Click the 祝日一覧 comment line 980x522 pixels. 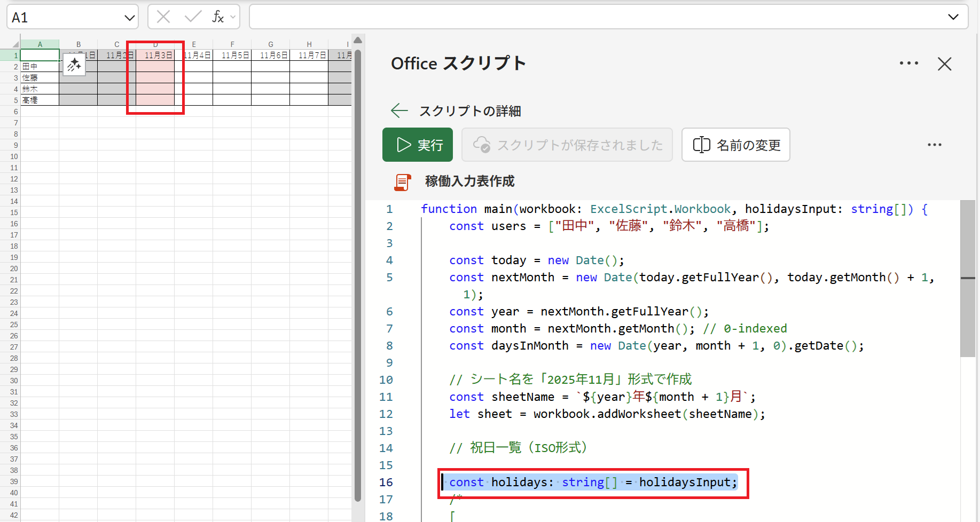coord(518,447)
